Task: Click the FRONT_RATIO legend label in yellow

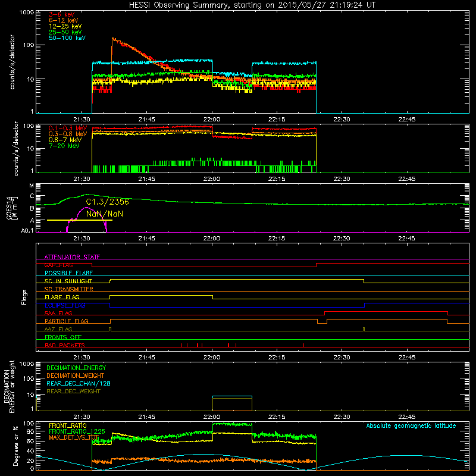Action: tap(68, 425)
